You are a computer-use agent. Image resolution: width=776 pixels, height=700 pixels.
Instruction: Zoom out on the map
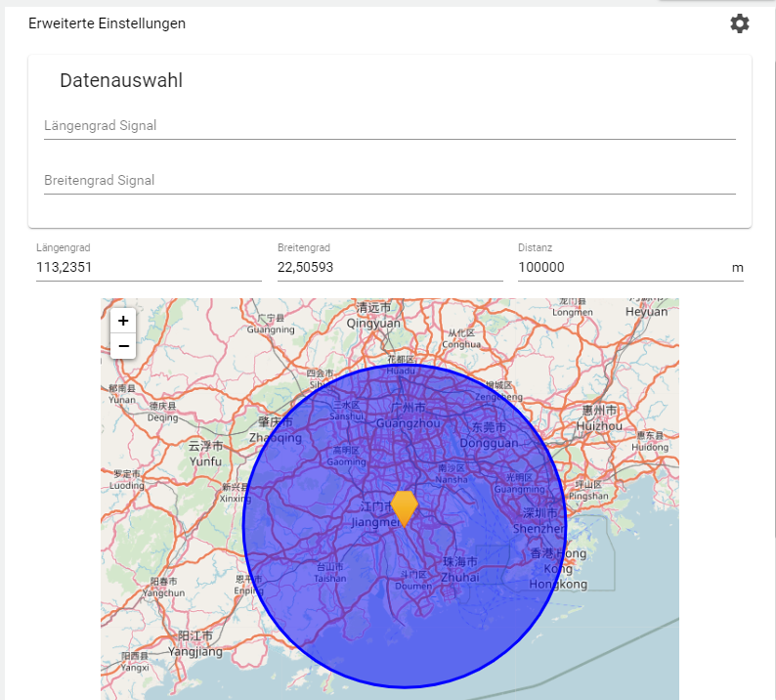(x=123, y=346)
